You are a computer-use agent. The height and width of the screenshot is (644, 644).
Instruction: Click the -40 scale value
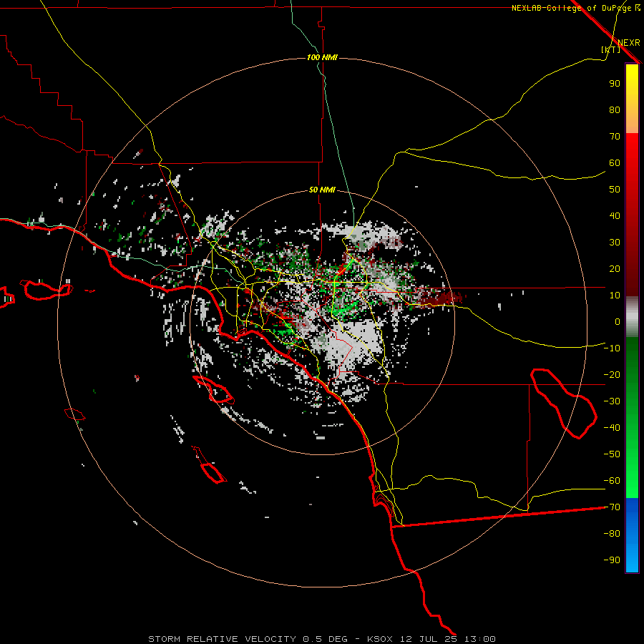[612, 428]
